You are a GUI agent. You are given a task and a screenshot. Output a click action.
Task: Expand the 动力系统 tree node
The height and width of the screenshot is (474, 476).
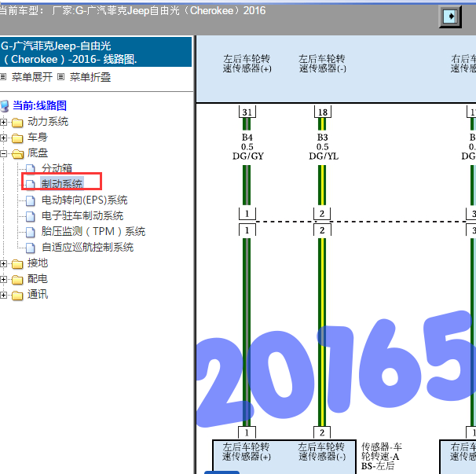point(3,122)
